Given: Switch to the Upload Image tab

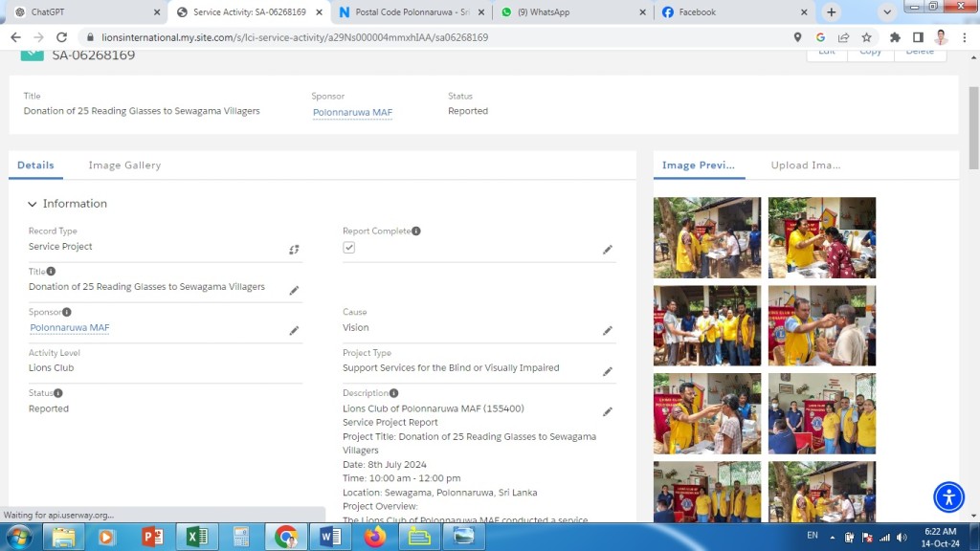Looking at the screenshot, I should coord(806,165).
